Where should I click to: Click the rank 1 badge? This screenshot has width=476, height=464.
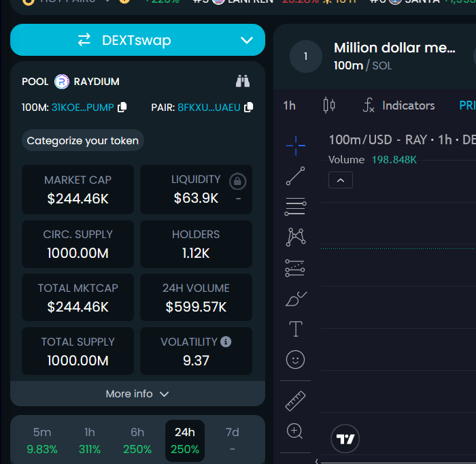(x=306, y=56)
